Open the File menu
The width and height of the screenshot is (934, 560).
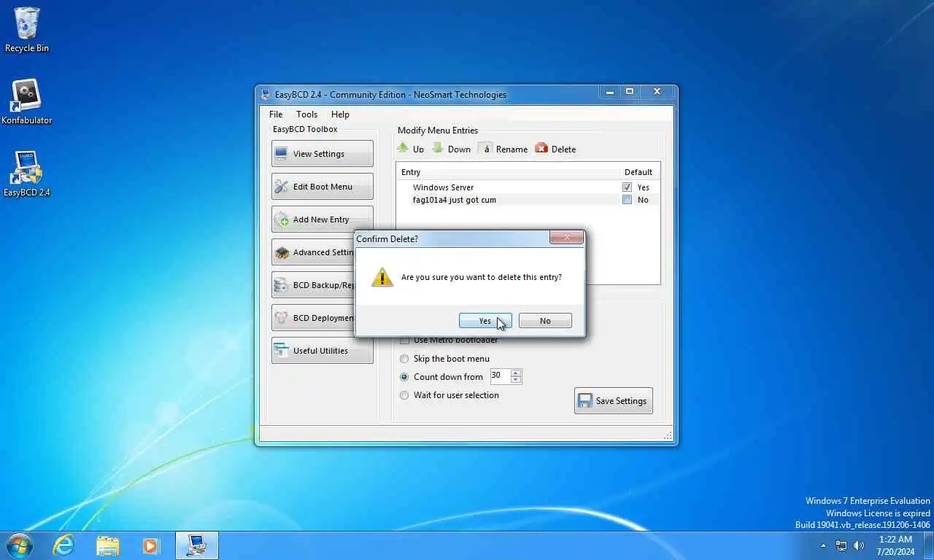click(x=276, y=114)
